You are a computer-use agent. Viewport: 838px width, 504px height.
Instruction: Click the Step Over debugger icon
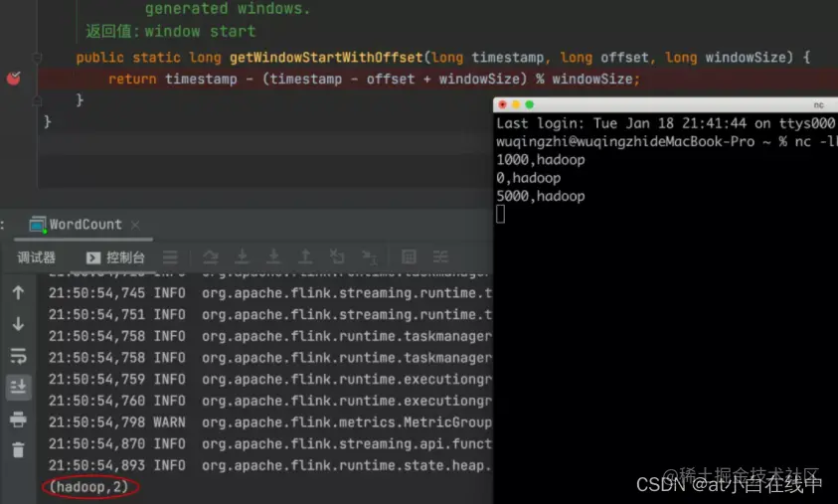(211, 257)
